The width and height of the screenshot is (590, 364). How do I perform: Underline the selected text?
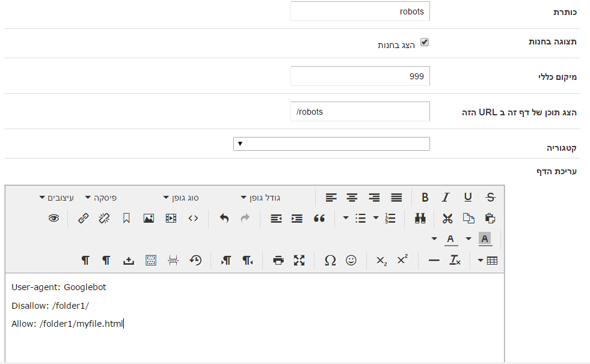468,198
